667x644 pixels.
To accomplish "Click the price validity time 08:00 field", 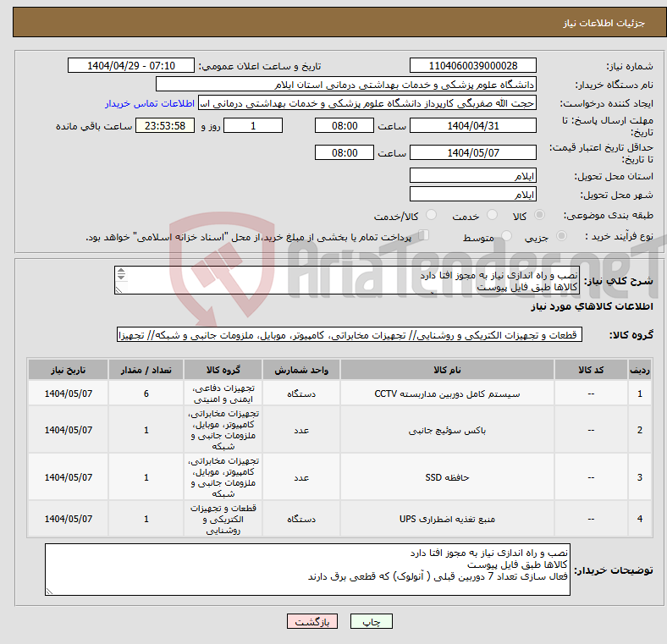I will [x=345, y=152].
